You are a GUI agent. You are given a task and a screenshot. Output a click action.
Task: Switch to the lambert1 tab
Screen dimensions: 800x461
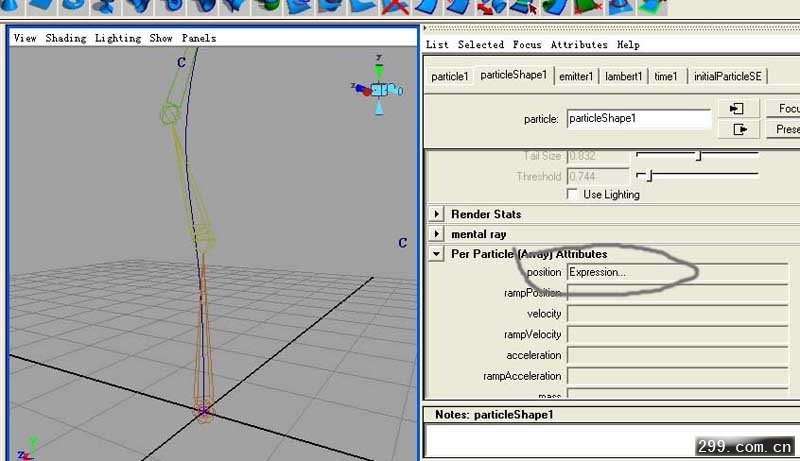tap(623, 76)
